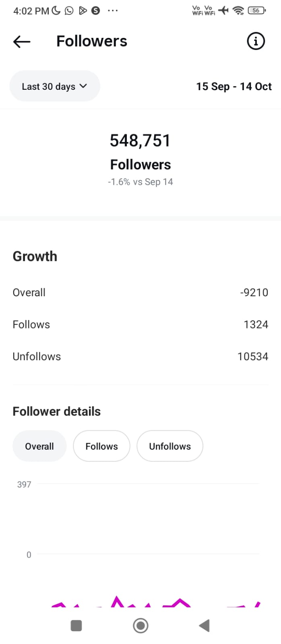The height and width of the screenshot is (644, 281).
Task: Select the Overall filter chip
Action: click(39, 446)
